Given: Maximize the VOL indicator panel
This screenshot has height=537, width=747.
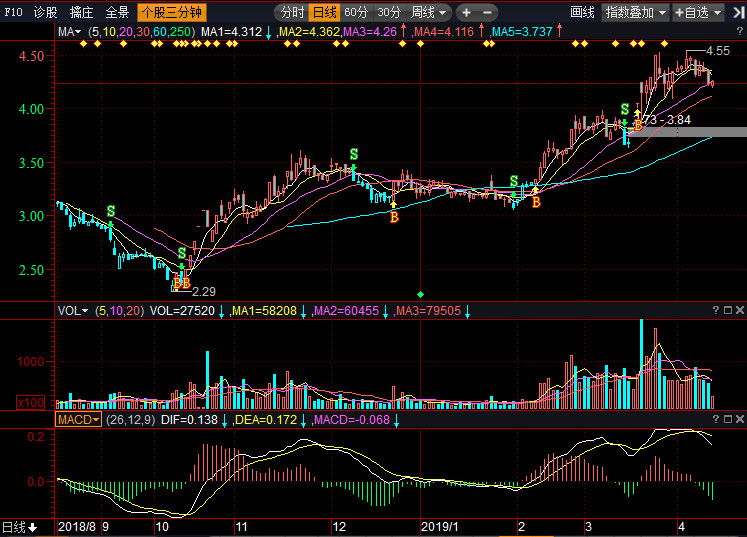Looking at the screenshot, I should 727,311.
